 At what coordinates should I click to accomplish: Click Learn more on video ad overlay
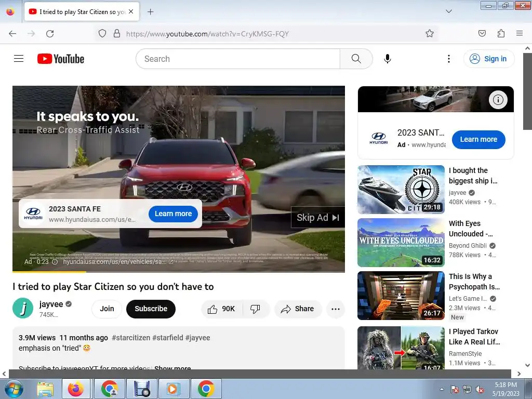coord(173,214)
